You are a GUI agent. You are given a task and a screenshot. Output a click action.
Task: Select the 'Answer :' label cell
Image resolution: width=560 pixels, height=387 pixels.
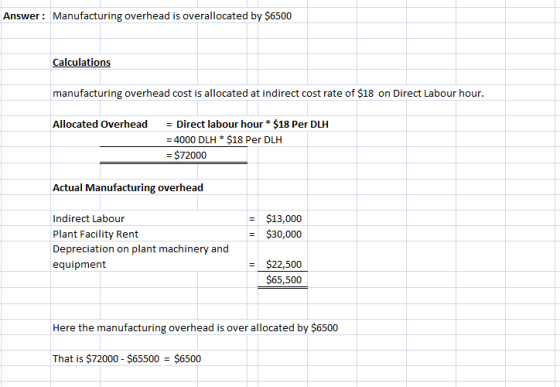tap(24, 16)
